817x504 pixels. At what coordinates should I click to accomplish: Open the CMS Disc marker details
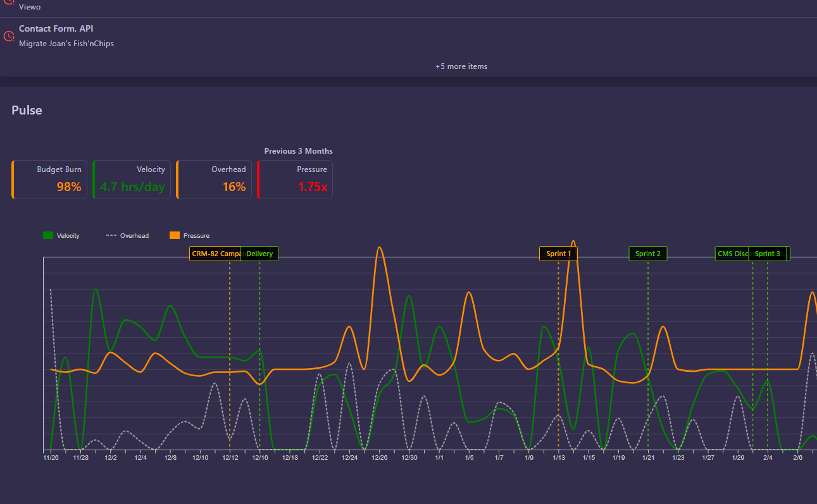732,253
